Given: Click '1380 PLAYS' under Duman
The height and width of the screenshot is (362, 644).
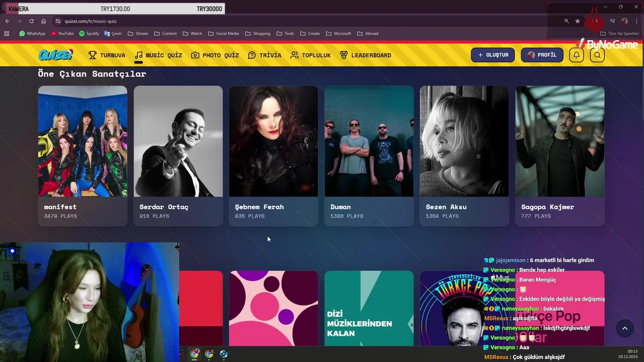Looking at the screenshot, I should [x=347, y=216].
